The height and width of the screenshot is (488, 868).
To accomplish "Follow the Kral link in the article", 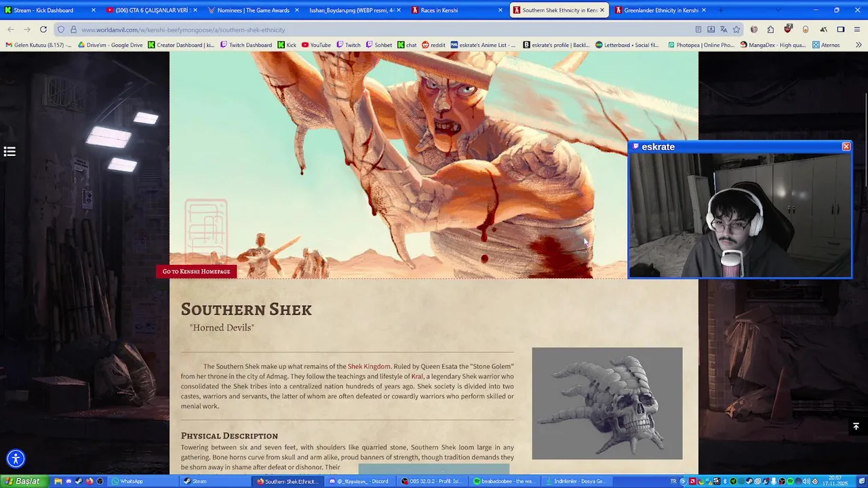I will click(417, 376).
